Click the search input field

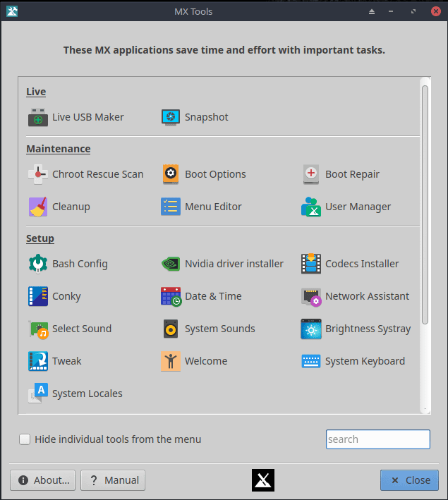tap(378, 439)
